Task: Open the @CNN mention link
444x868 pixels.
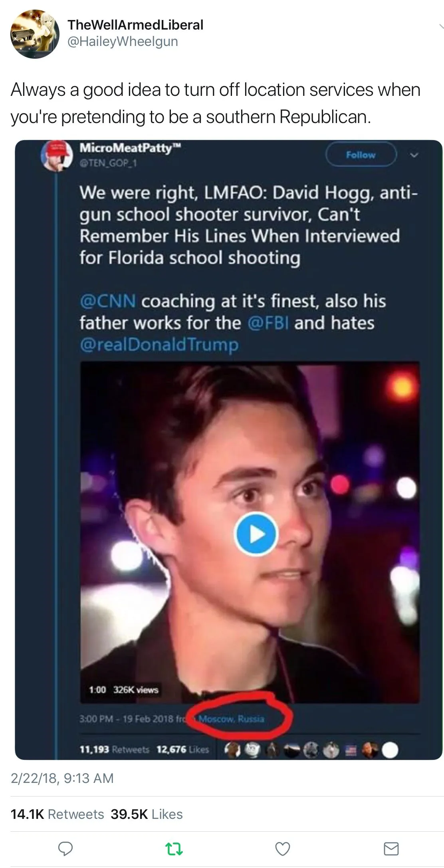Action: coord(108,301)
